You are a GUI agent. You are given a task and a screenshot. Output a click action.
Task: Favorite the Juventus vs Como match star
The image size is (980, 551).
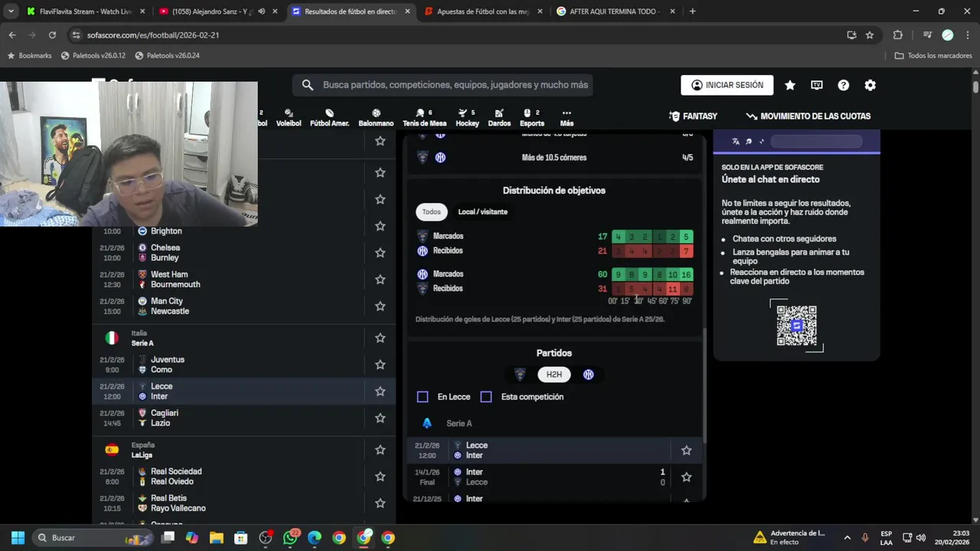(380, 364)
